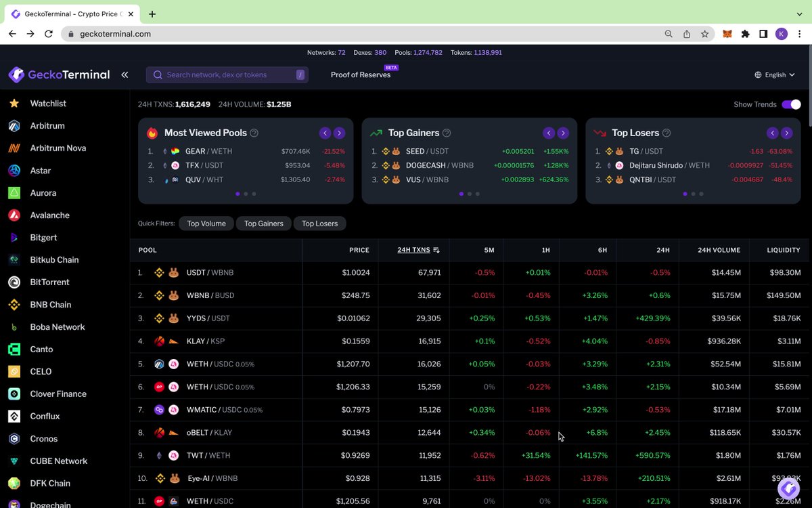Reload the page
Viewport: 812px width, 508px height.
[49, 34]
